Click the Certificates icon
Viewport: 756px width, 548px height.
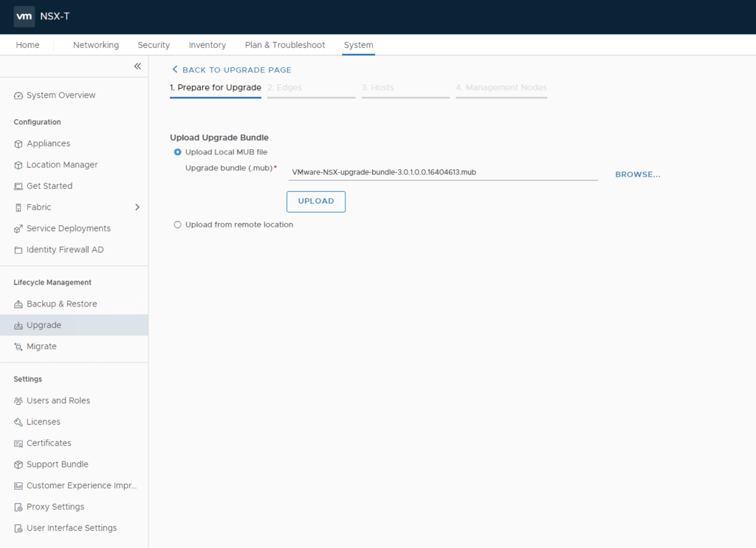pos(18,444)
